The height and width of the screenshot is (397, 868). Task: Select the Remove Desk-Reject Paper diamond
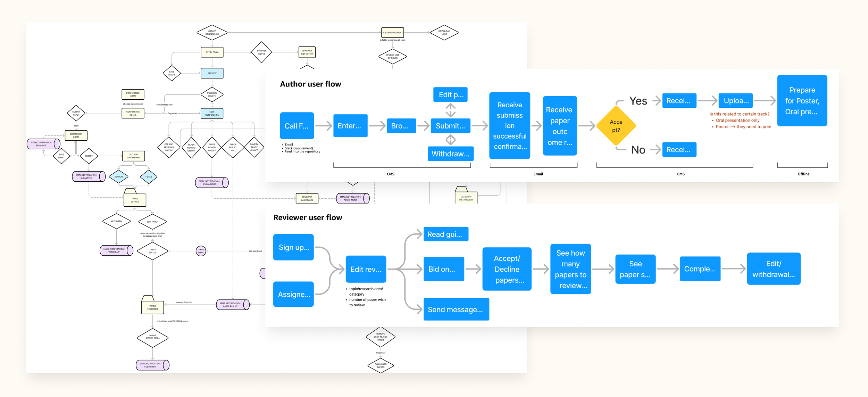[381, 337]
